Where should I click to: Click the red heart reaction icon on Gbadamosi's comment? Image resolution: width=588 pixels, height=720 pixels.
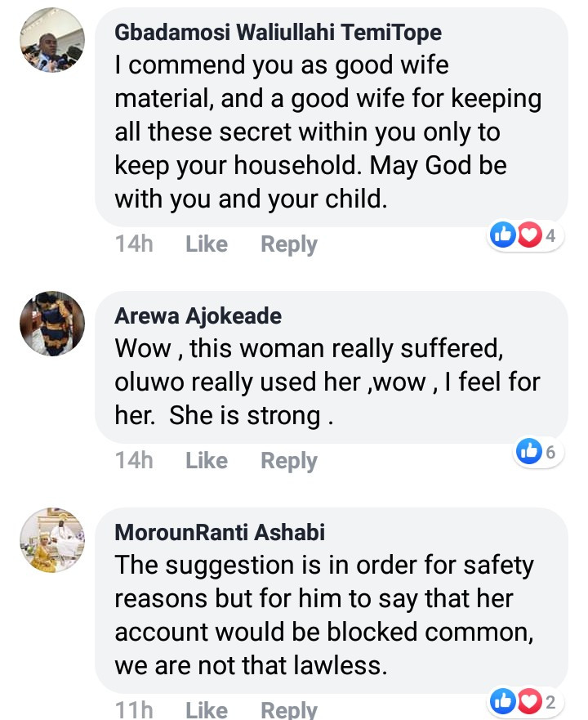pos(529,235)
